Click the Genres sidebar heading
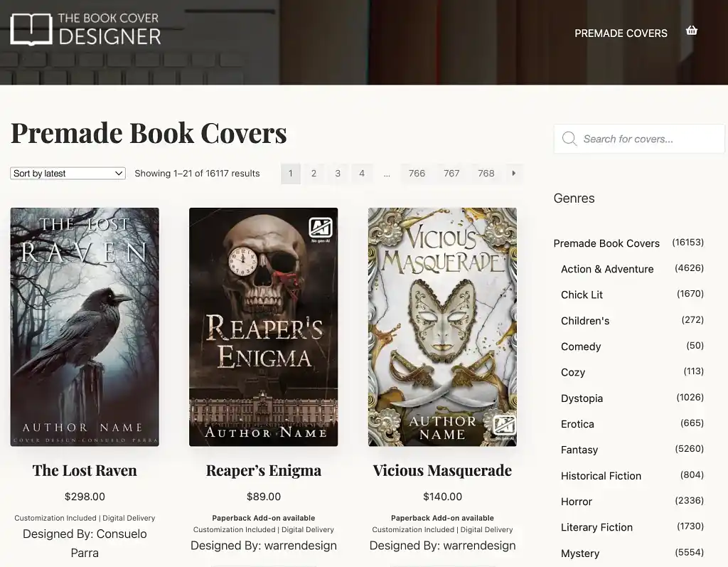728x567 pixels. [x=574, y=198]
